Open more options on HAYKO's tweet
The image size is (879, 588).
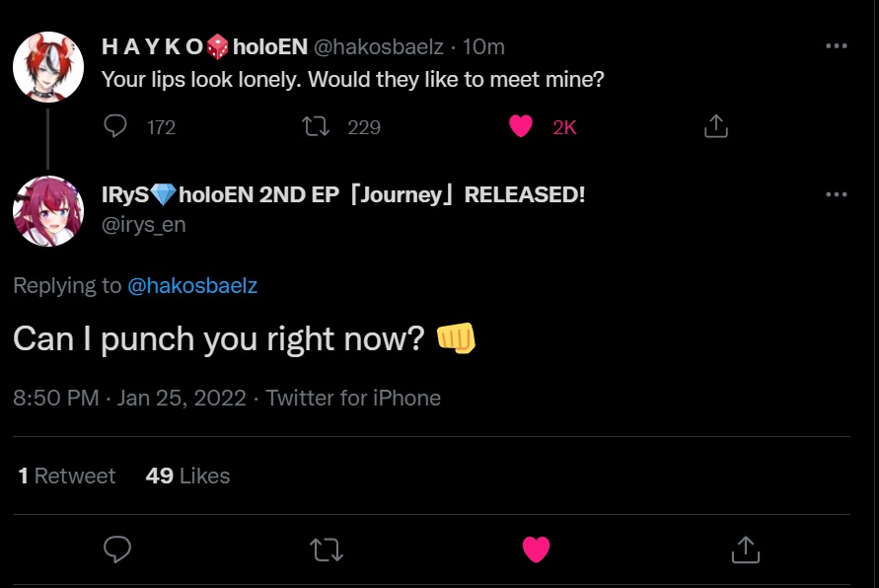coord(836,46)
